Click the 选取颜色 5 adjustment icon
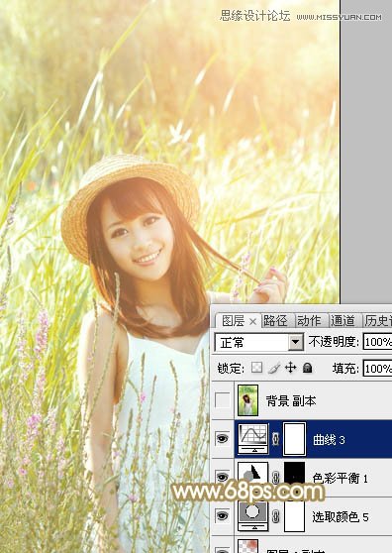 tap(253, 516)
